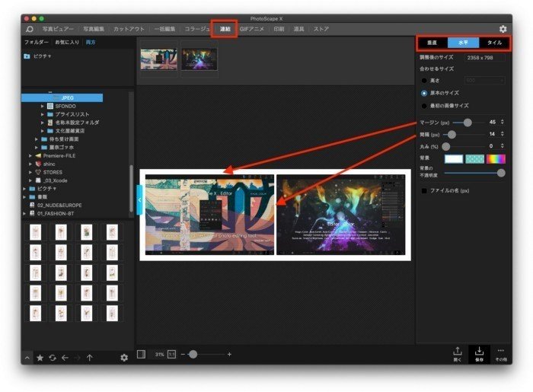
Task: Select the teal polka-dot pattern swatch
Action: click(475, 159)
